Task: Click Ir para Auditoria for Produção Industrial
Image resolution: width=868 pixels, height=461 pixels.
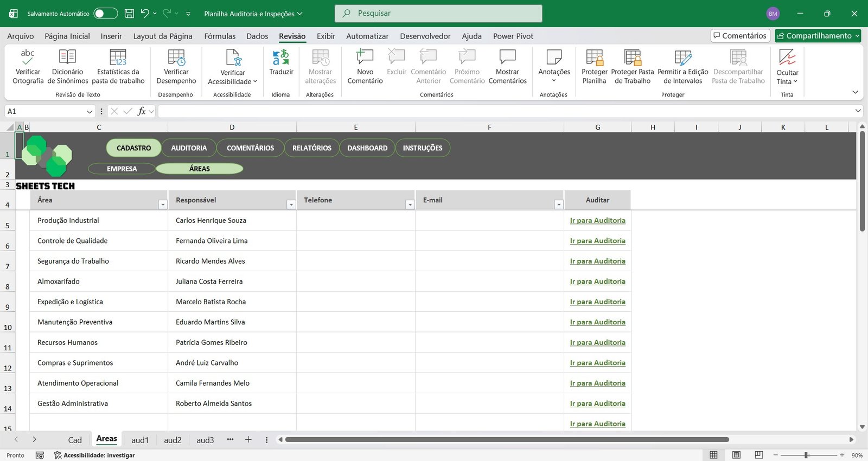Action: coord(597,221)
